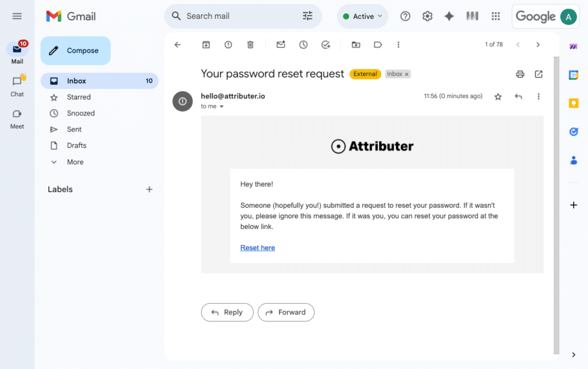This screenshot has height=369, width=588.
Task: Open the Snoozed folder
Action: [80, 113]
